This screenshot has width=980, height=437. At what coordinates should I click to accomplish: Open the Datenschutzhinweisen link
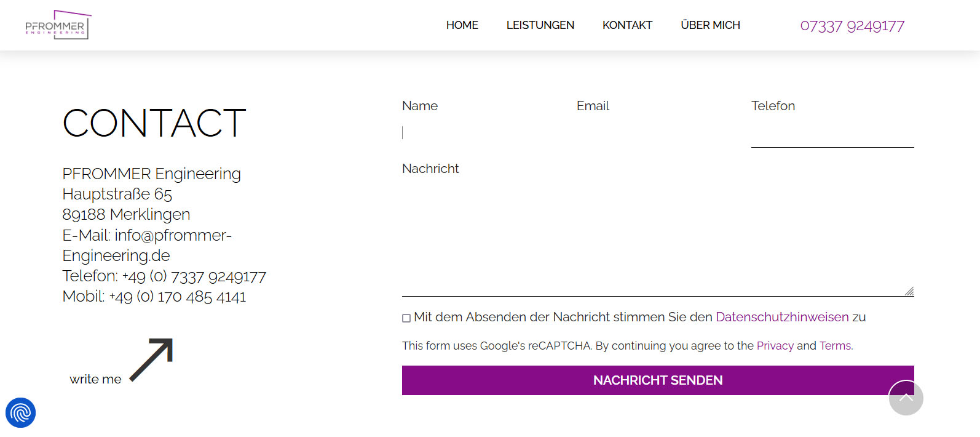click(782, 317)
